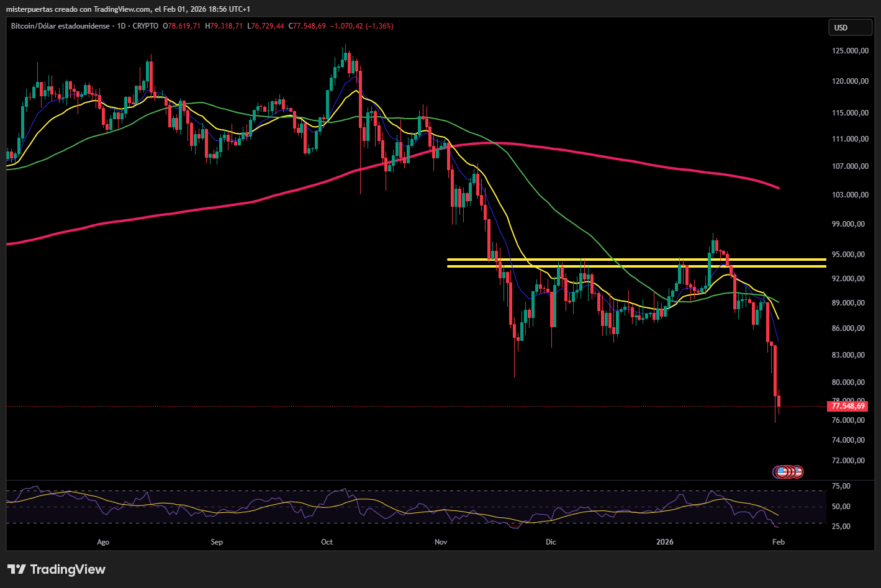This screenshot has height=588, width=881.
Task: Click the Ago label on the time axis
Action: 103,542
